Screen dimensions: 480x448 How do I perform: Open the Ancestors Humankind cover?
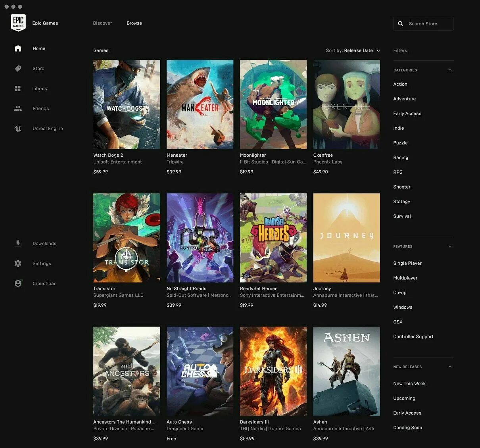click(127, 371)
